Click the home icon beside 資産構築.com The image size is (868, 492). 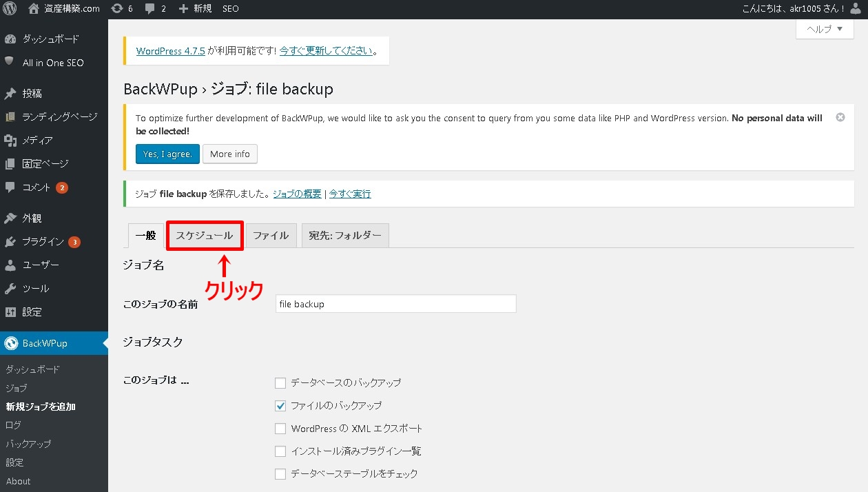tap(34, 9)
